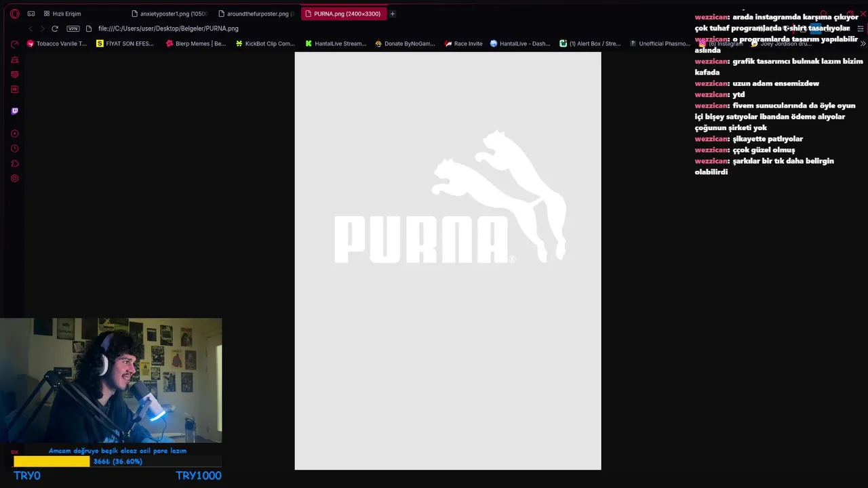
Task: Open Blerp Memes bookmark
Action: (196, 43)
